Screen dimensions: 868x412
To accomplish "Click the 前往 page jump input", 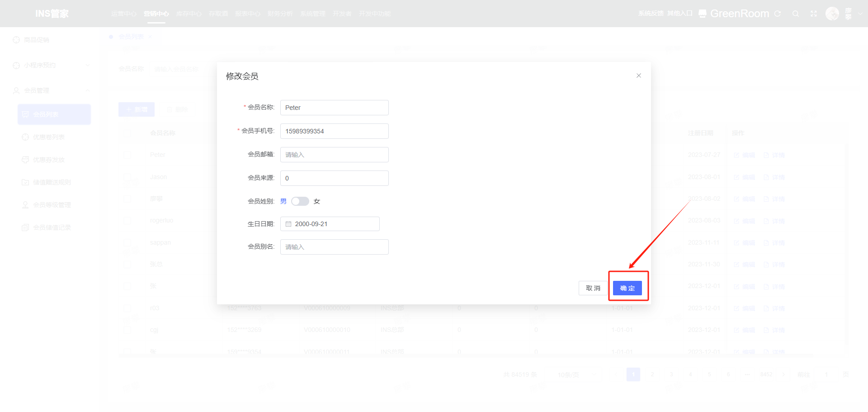I will (x=826, y=374).
